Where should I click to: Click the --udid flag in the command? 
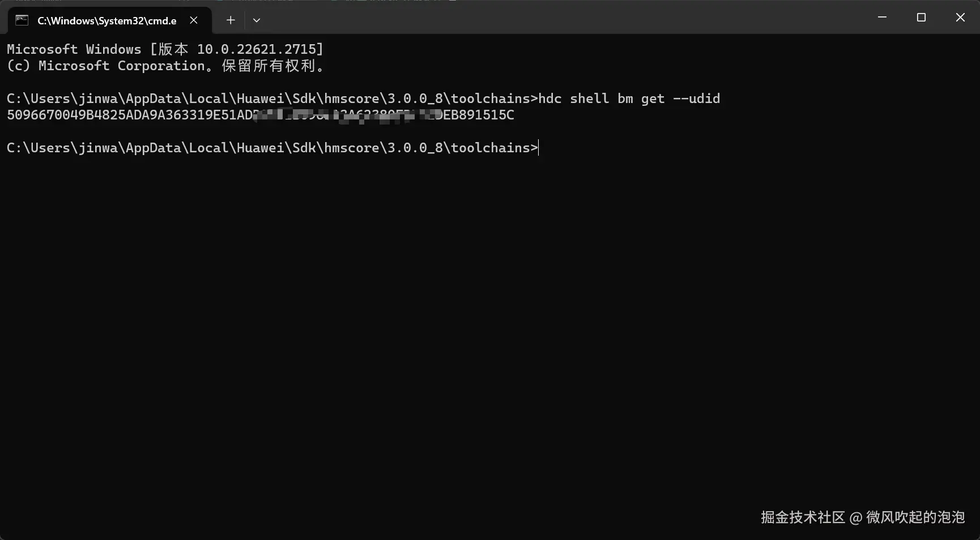(696, 98)
